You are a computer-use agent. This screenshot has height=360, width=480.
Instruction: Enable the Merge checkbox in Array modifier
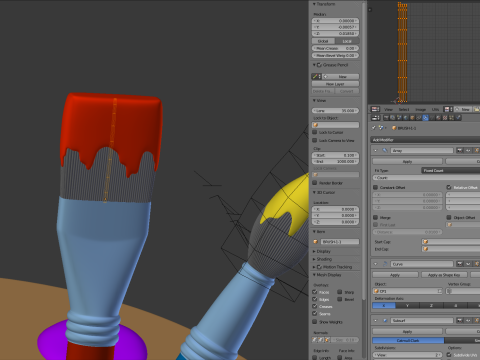point(375,217)
